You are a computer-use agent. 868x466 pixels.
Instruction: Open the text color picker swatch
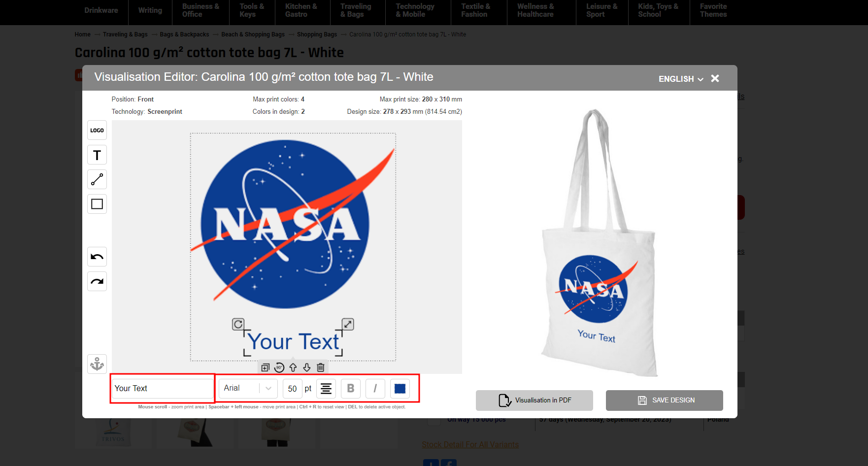(x=400, y=389)
